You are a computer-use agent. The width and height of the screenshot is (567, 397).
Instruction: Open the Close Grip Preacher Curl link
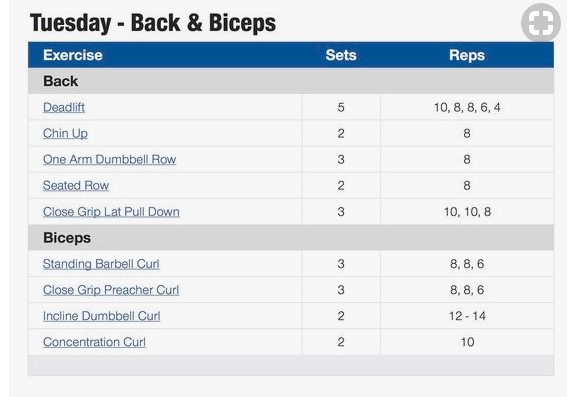[x=111, y=290]
